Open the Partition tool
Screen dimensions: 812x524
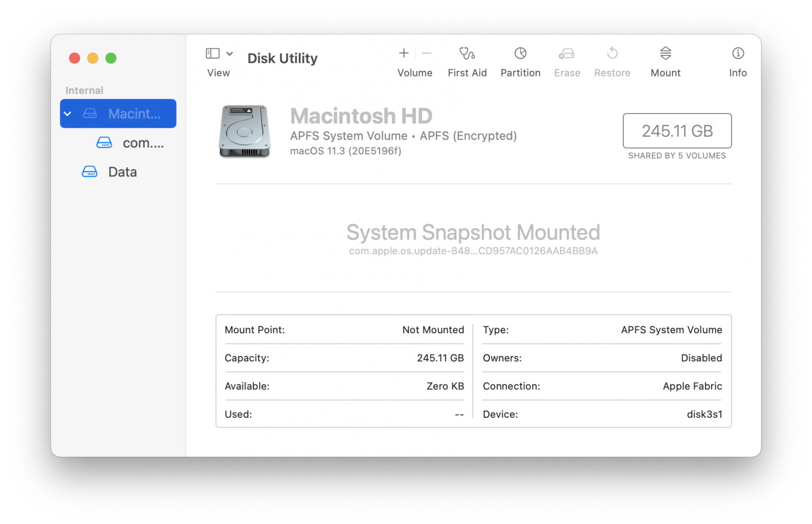[x=520, y=61]
